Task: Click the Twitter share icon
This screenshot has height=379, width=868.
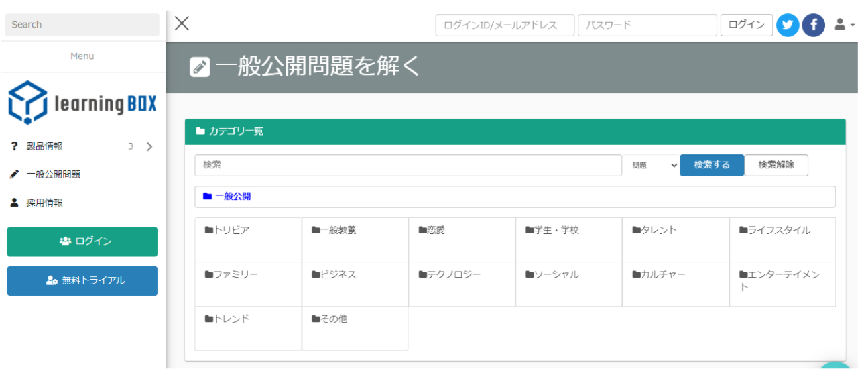Action: click(x=787, y=25)
